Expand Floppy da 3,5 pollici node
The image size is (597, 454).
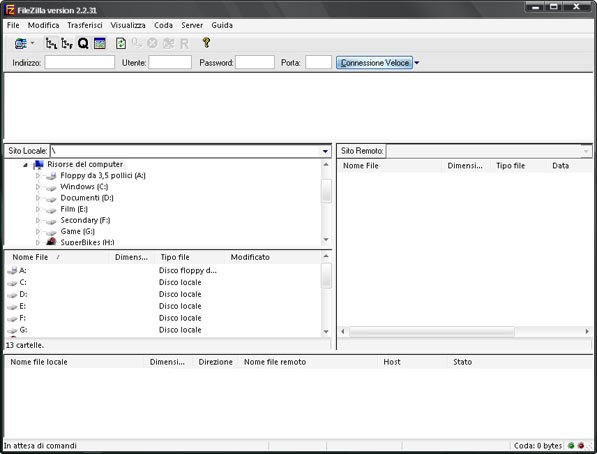click(38, 176)
